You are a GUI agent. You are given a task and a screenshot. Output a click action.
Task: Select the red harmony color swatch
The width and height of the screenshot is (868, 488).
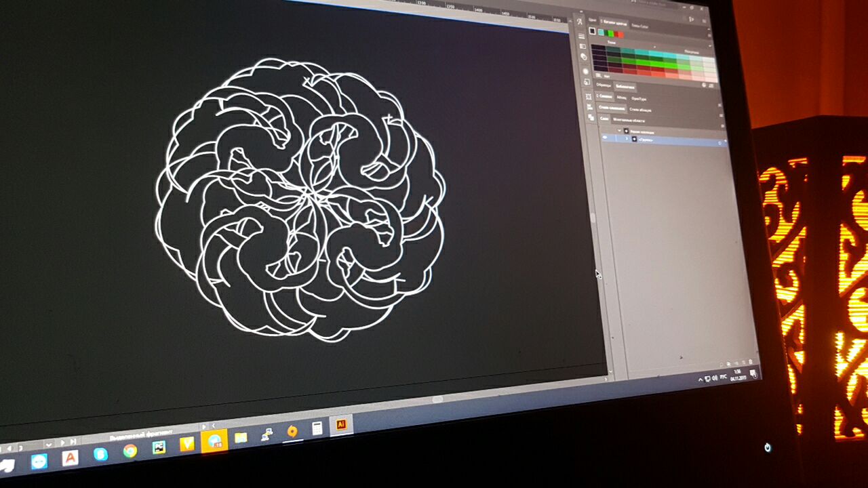coord(621,35)
